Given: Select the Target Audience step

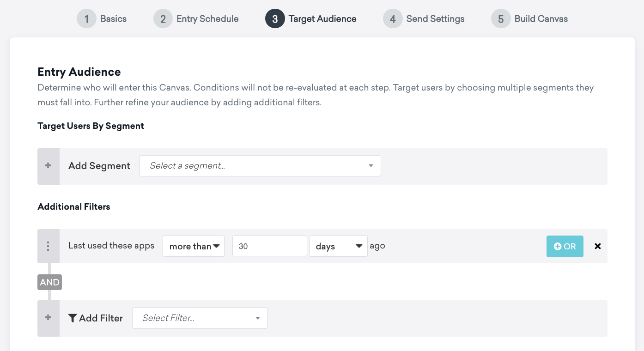Looking at the screenshot, I should pyautogui.click(x=311, y=19).
